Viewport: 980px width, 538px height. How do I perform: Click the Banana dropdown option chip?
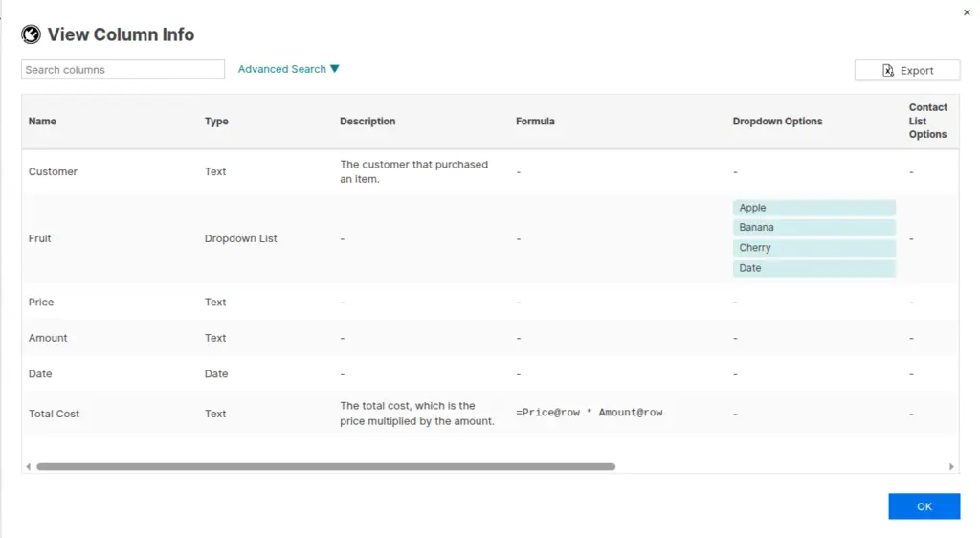813,228
